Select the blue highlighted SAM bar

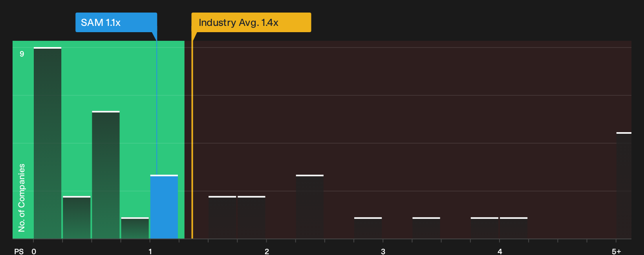point(164,207)
